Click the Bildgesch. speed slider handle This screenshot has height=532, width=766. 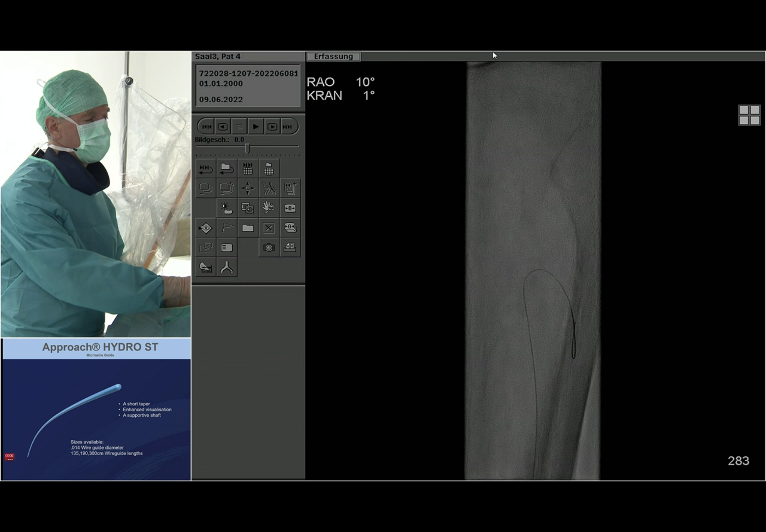tap(247, 148)
